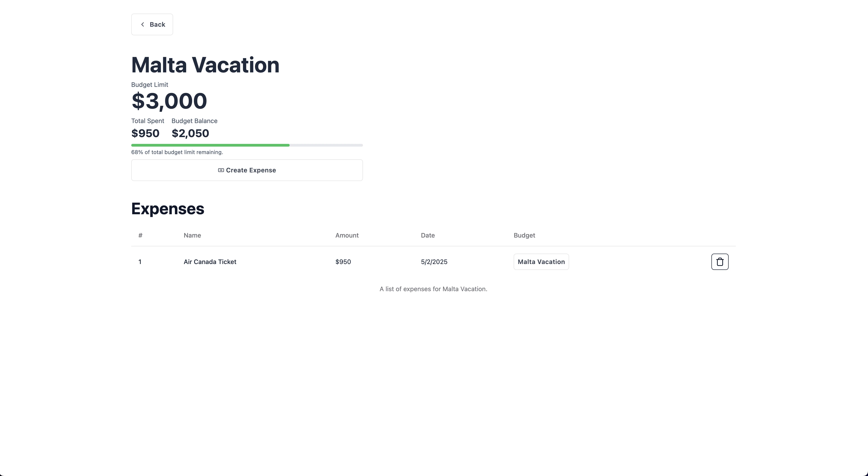
Task: Click the Total Spent value of $950
Action: (145, 133)
